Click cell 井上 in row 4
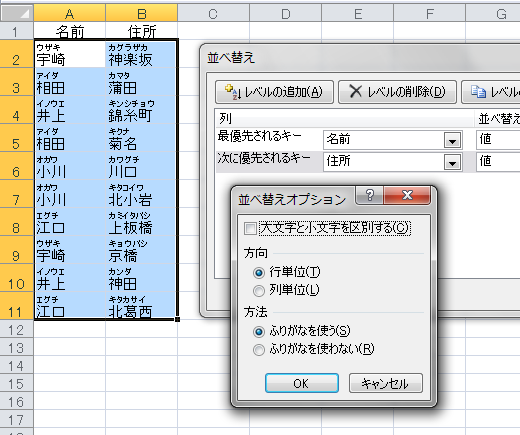 point(70,110)
